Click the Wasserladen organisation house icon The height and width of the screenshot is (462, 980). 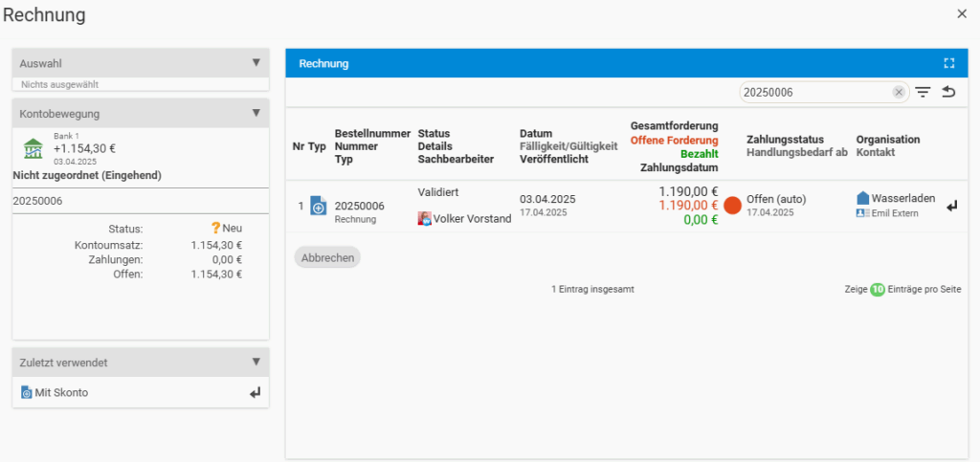863,198
